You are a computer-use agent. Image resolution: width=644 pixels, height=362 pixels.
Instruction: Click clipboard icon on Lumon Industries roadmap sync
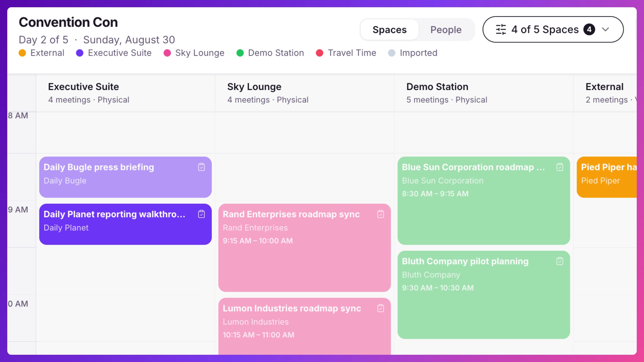380,308
